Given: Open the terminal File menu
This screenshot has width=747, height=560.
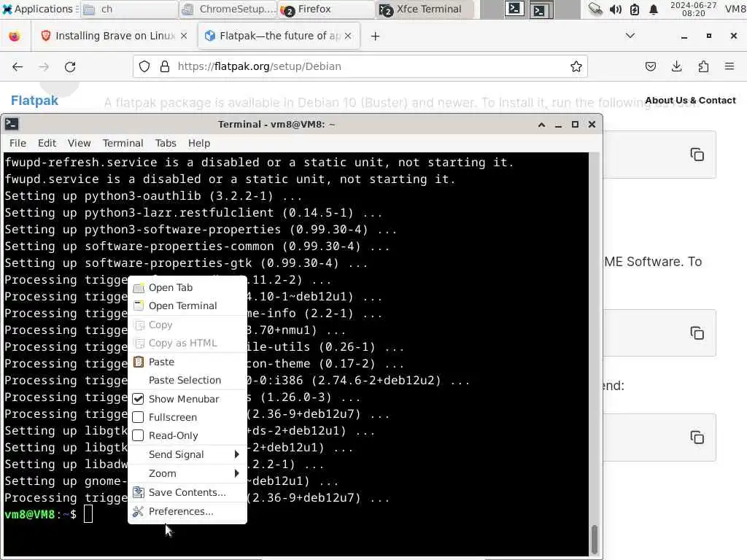Looking at the screenshot, I should pyautogui.click(x=18, y=143).
